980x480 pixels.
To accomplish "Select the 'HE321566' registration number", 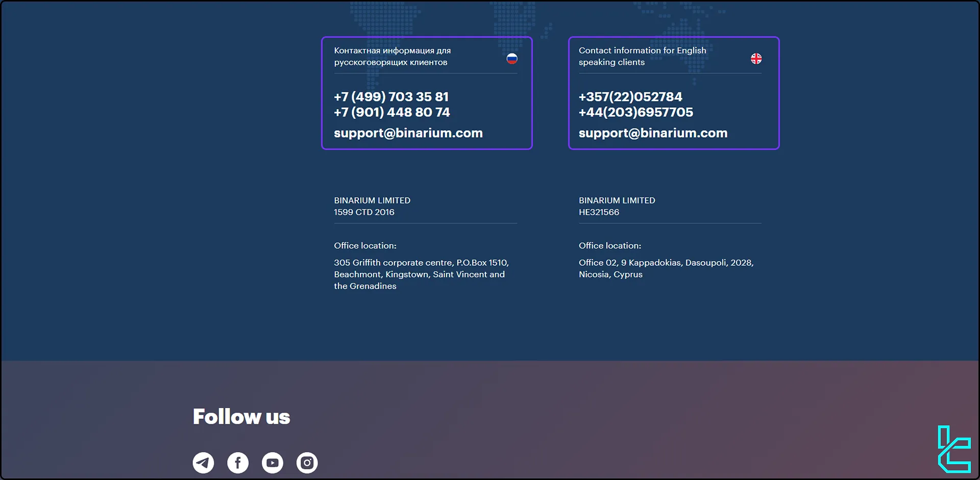I will [599, 212].
